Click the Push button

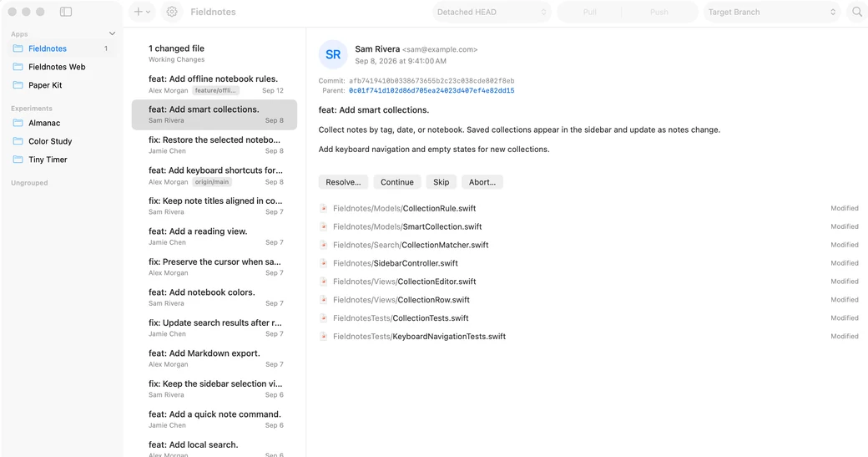pyautogui.click(x=659, y=12)
